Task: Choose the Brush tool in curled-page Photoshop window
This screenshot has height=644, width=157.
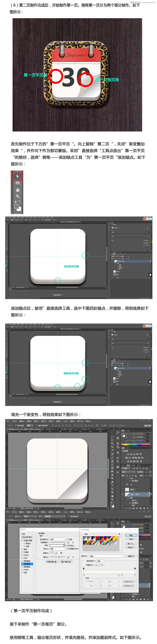Action: [112, 457]
